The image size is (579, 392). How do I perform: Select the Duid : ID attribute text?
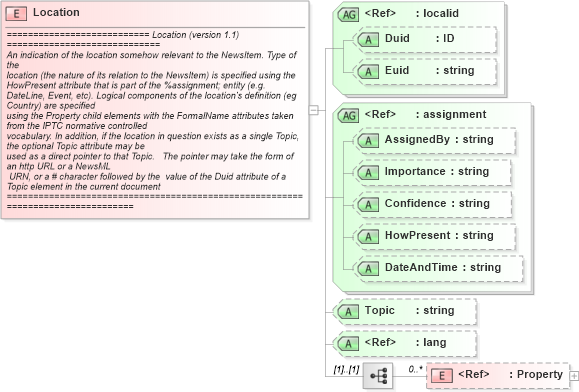[x=419, y=38]
